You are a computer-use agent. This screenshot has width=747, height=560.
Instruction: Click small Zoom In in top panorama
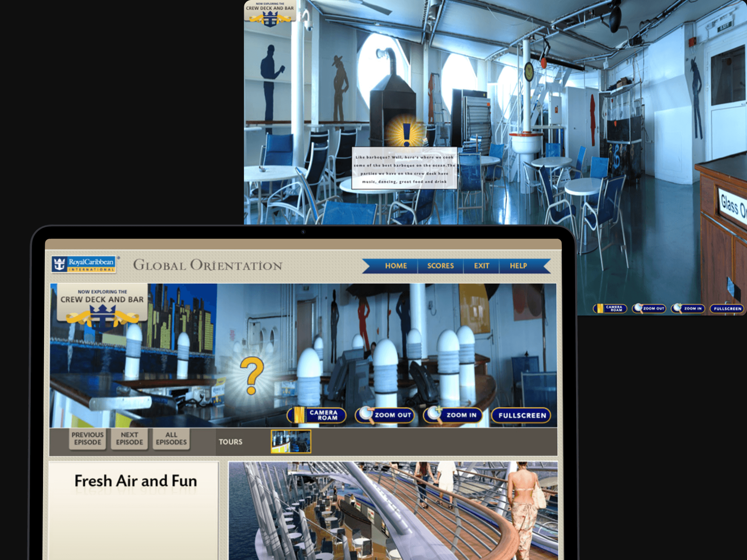688,308
